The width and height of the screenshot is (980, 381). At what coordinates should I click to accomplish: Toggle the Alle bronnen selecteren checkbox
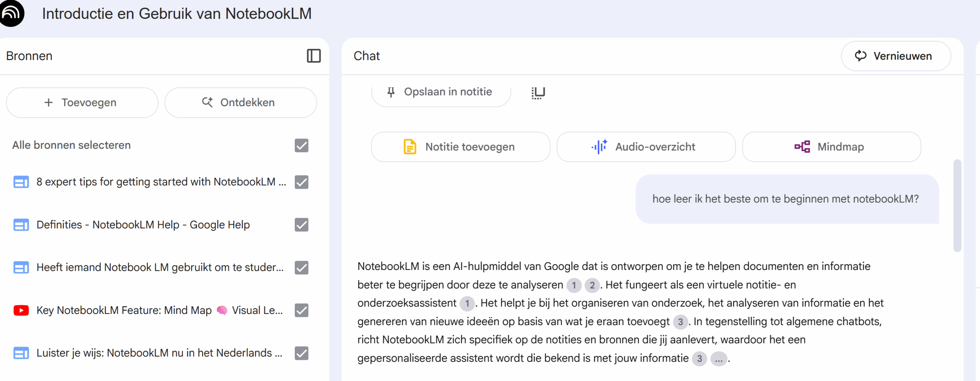coord(302,146)
